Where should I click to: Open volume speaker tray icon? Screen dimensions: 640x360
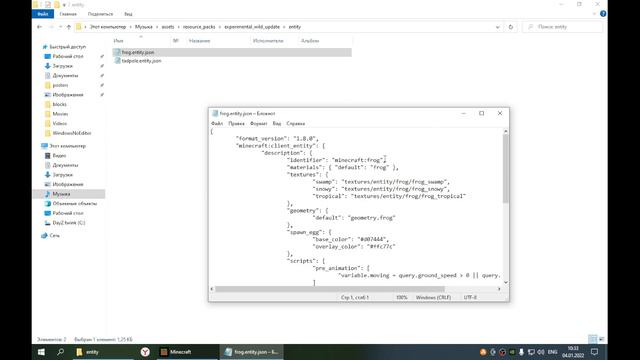coord(541,352)
